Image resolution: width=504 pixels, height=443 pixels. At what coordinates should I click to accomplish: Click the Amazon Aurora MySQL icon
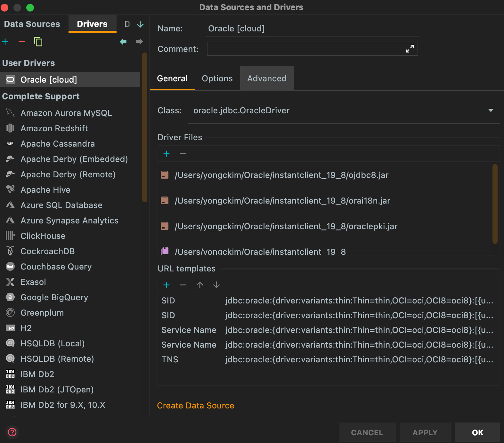point(10,113)
